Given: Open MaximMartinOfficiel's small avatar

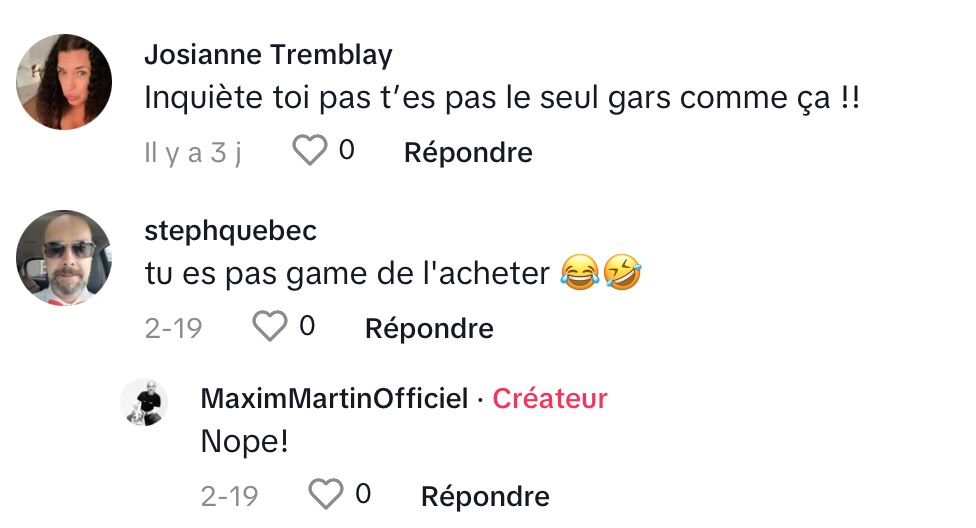Looking at the screenshot, I should click(144, 402).
